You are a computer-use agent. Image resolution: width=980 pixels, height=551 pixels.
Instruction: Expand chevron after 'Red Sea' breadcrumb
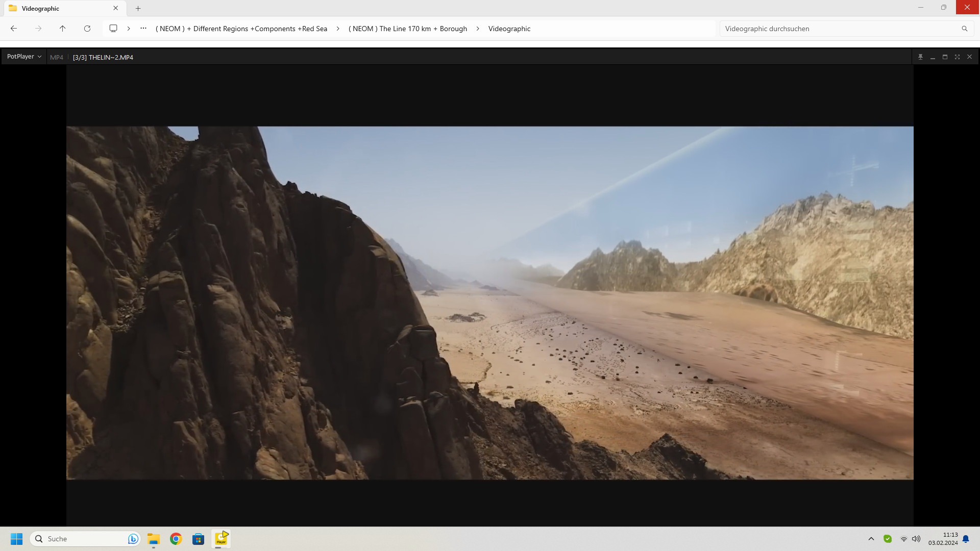pyautogui.click(x=338, y=29)
